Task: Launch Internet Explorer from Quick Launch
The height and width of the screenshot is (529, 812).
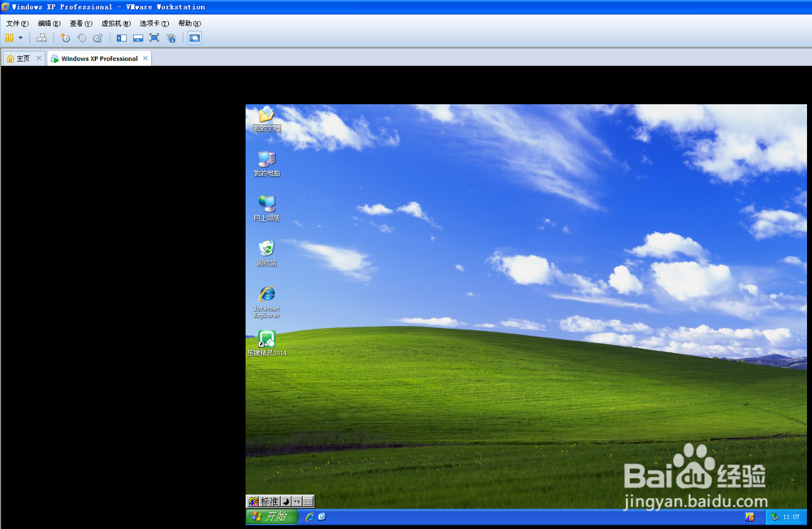Action: [309, 517]
